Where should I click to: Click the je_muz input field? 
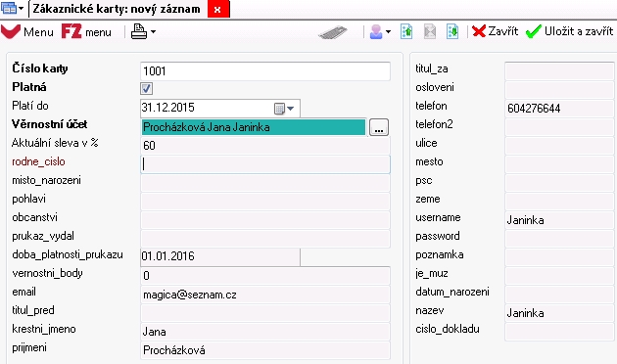point(559,276)
